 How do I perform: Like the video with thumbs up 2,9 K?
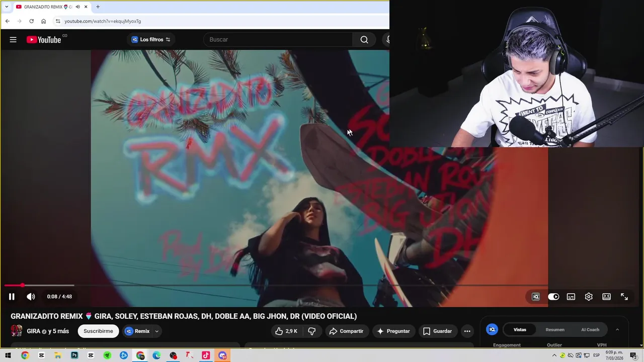(286, 331)
